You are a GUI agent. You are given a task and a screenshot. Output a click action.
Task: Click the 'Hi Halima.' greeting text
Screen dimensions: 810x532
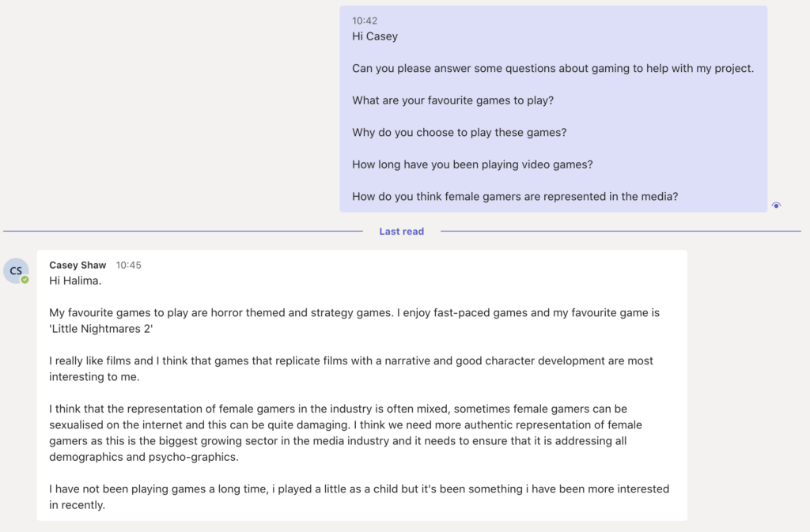click(x=75, y=281)
